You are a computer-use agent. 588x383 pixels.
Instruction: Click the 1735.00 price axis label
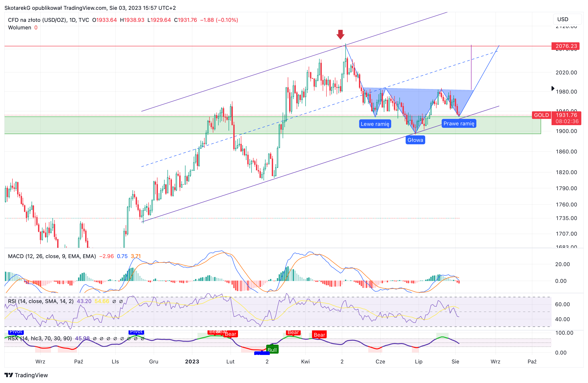[566, 218]
